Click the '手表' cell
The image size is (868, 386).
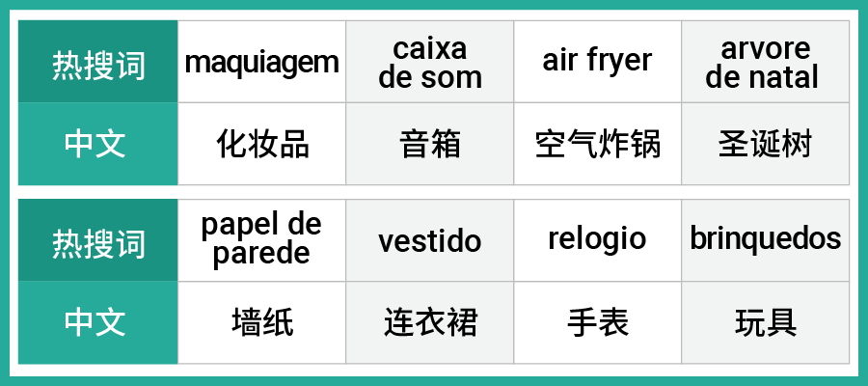point(597,322)
